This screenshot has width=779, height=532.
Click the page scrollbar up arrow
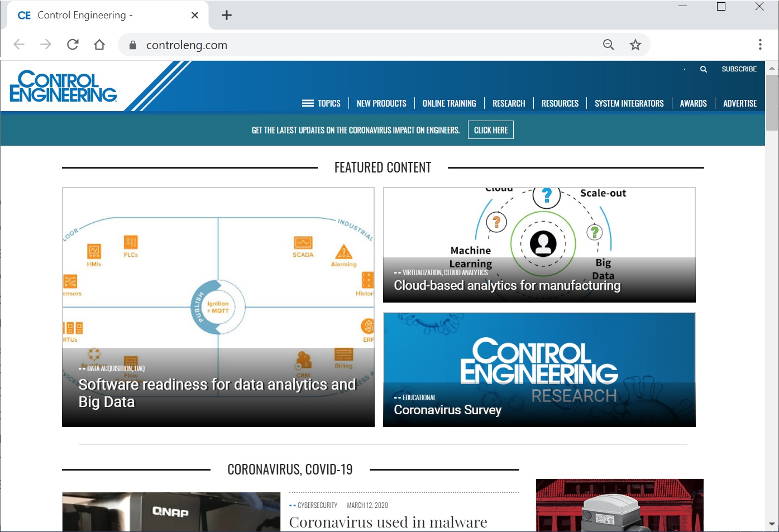tap(772, 68)
